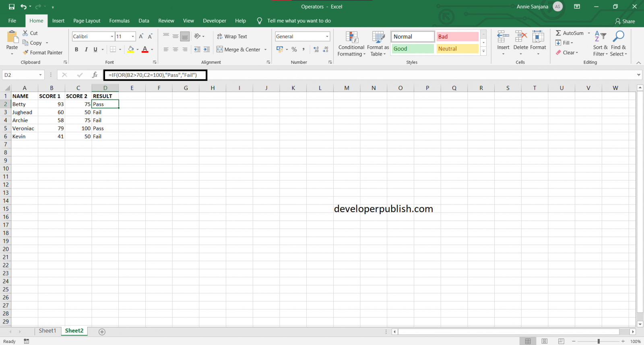Viewport: 644px width, 345px height.
Task: Apply the yellow Fill Color bucket
Action: click(x=130, y=50)
